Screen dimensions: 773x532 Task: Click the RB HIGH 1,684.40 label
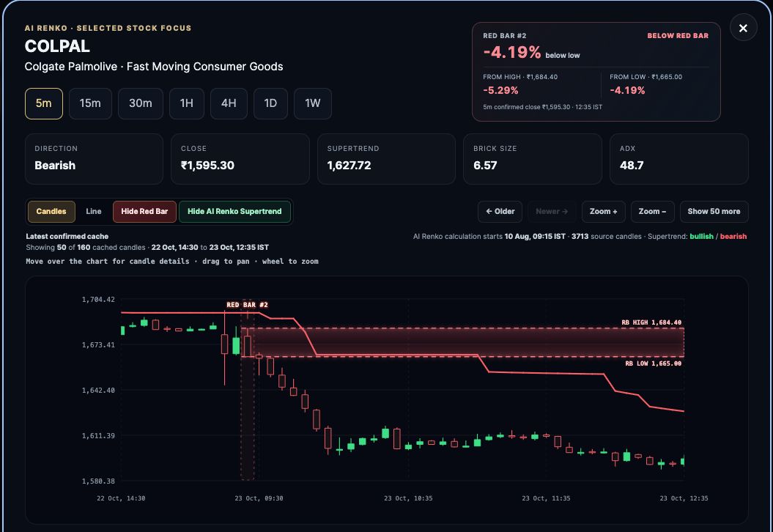point(651,322)
